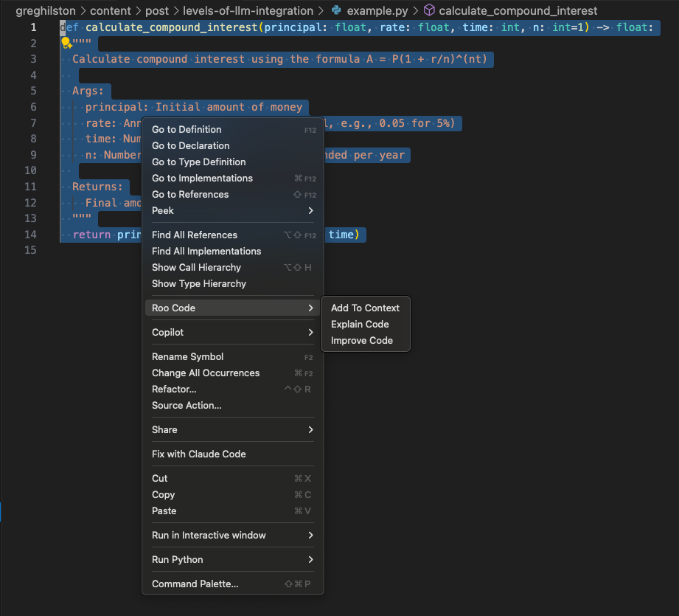Select Cut from the context menu
This screenshot has width=679, height=616.
pyautogui.click(x=232, y=478)
